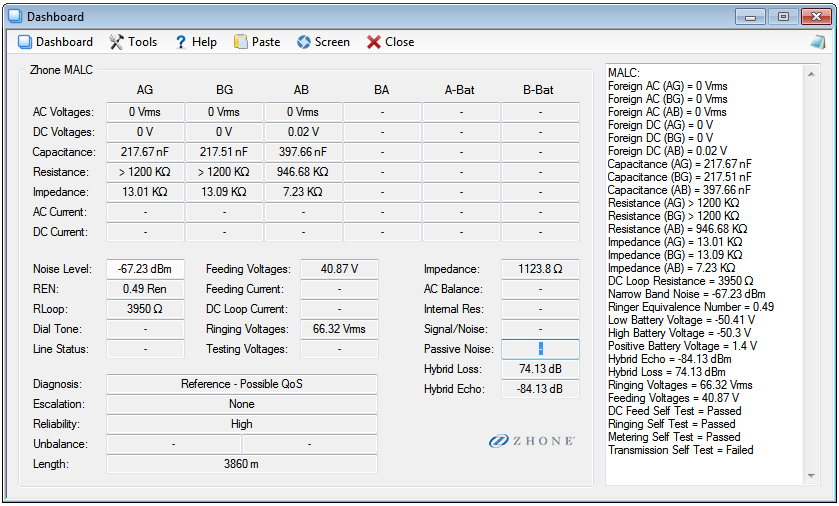Image resolution: width=839 pixels, height=506 pixels.
Task: Select the Noise Level value field
Action: pyautogui.click(x=145, y=269)
